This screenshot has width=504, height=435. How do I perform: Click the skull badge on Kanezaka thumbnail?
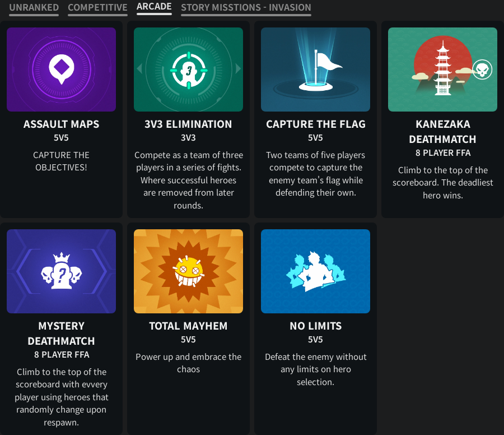point(483,69)
